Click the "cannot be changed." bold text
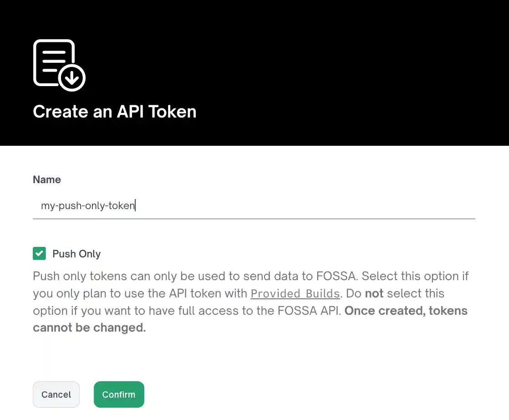 pos(89,328)
